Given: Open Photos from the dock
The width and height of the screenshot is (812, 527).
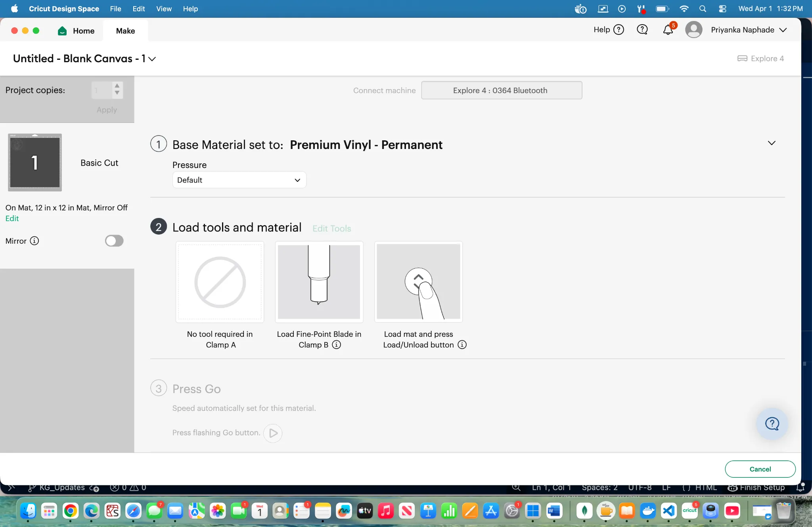Looking at the screenshot, I should pos(217,511).
